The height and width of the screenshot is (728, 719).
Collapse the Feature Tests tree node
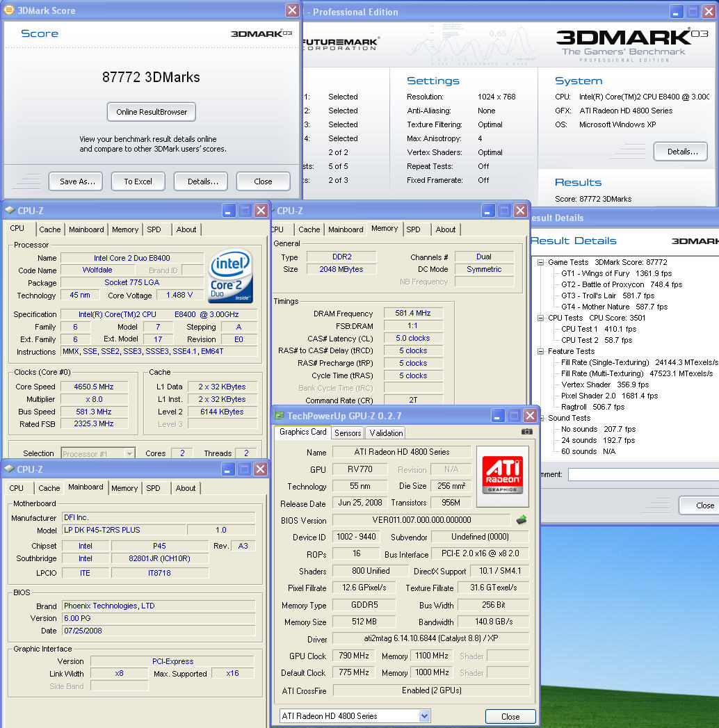coord(540,351)
